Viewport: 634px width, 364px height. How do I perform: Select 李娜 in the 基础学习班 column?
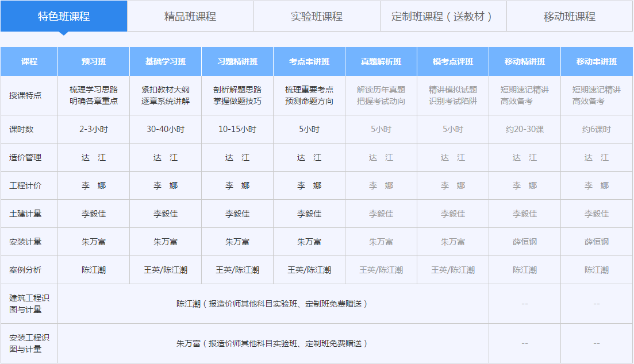coord(166,185)
